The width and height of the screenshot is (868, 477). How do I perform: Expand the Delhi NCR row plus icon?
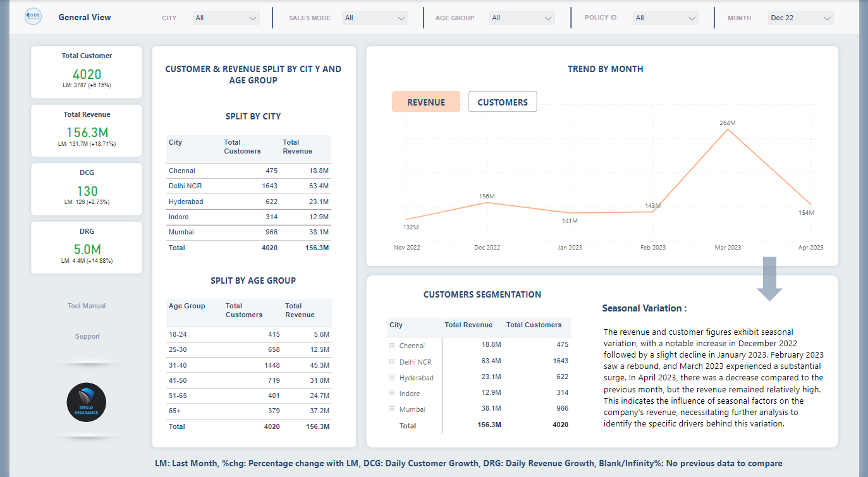click(x=392, y=362)
